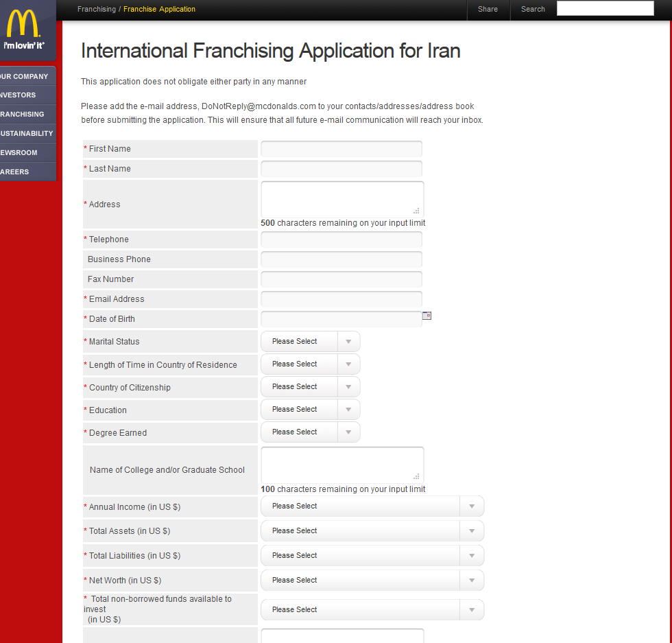Focus the First Name input field
Image resolution: width=672 pixels, height=643 pixels.
tap(341, 149)
